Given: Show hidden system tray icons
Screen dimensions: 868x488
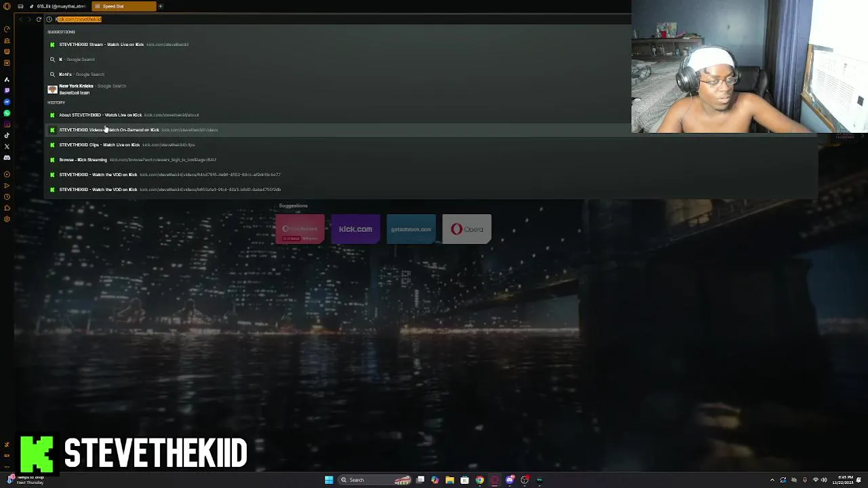Looking at the screenshot, I should click(x=772, y=480).
